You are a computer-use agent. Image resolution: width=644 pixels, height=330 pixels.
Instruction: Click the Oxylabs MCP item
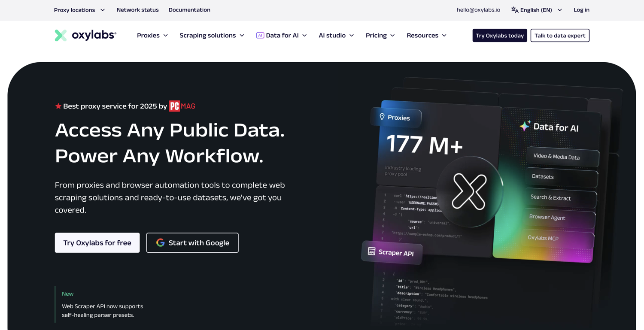point(558,238)
